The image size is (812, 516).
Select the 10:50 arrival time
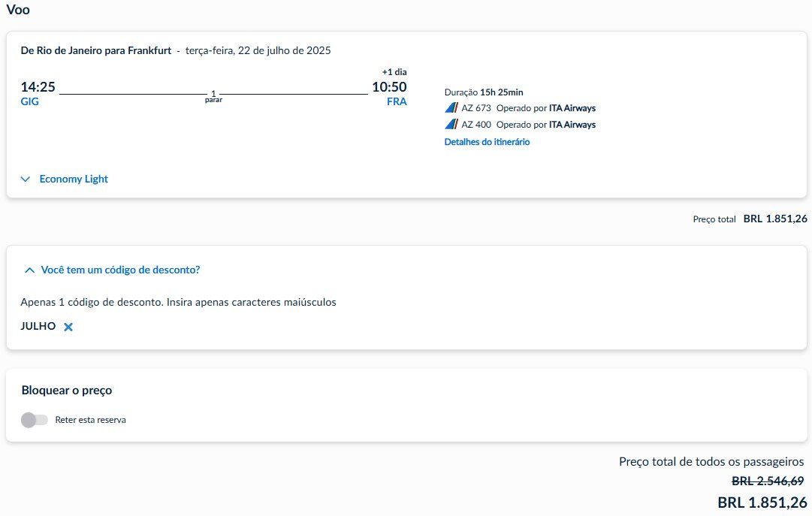(x=389, y=87)
